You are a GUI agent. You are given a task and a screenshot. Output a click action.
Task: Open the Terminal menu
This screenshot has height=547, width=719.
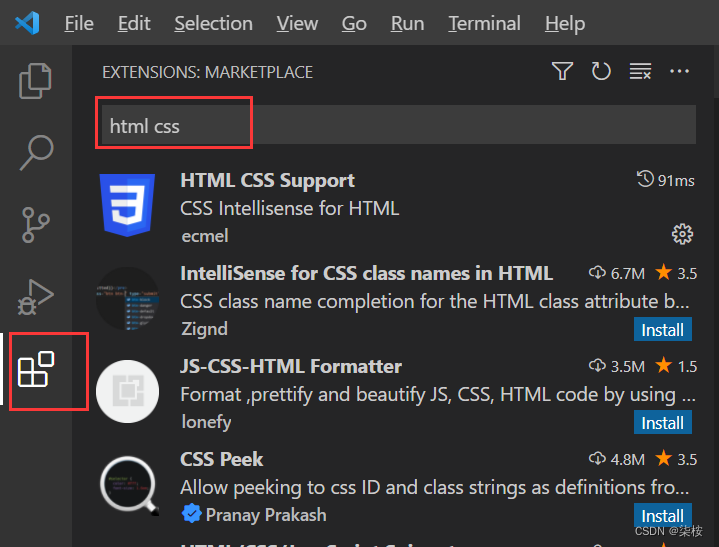[484, 23]
